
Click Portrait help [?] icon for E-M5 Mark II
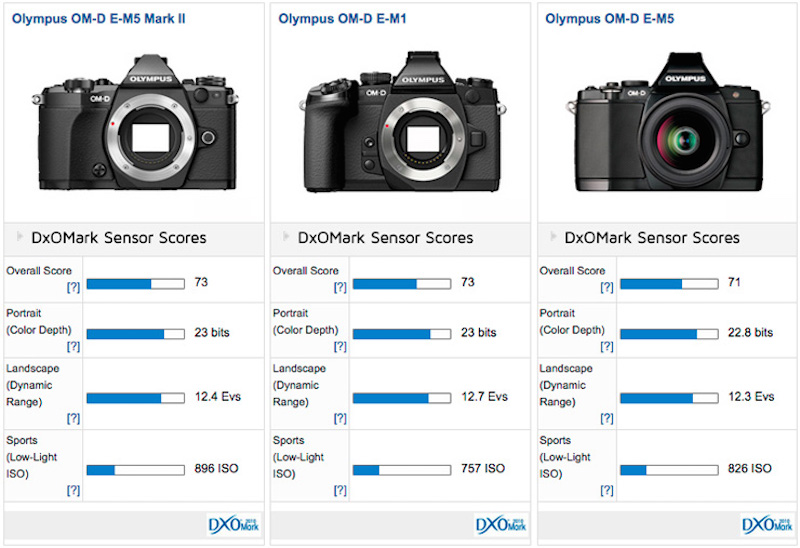(73, 346)
